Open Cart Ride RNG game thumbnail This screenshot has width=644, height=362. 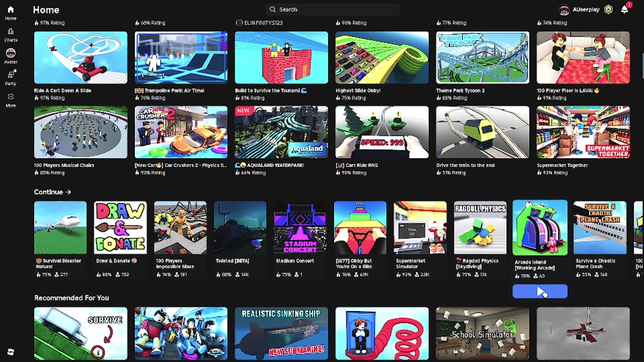(382, 132)
